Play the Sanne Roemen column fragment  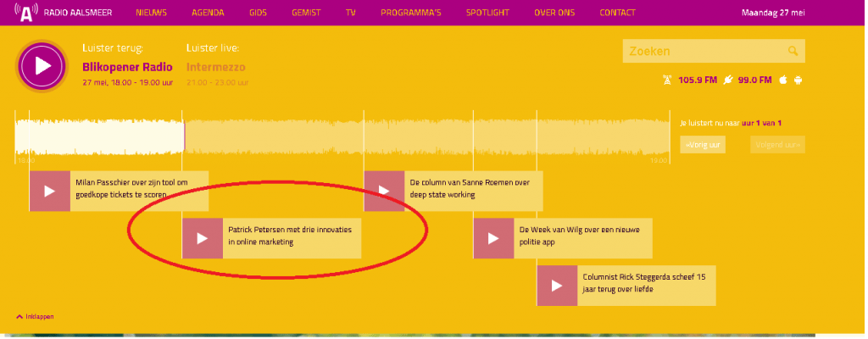click(384, 191)
